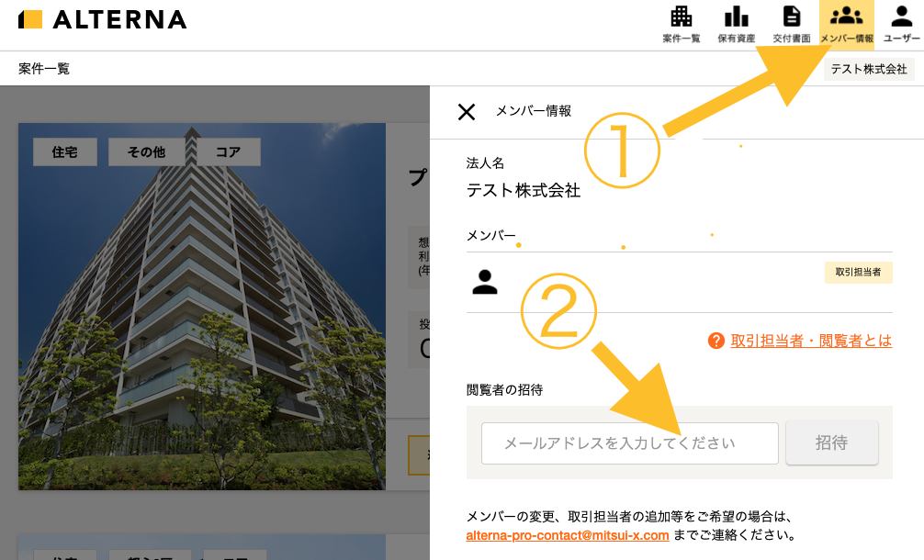
Task: Close the メンバー情報 panel with X
Action: (466, 111)
